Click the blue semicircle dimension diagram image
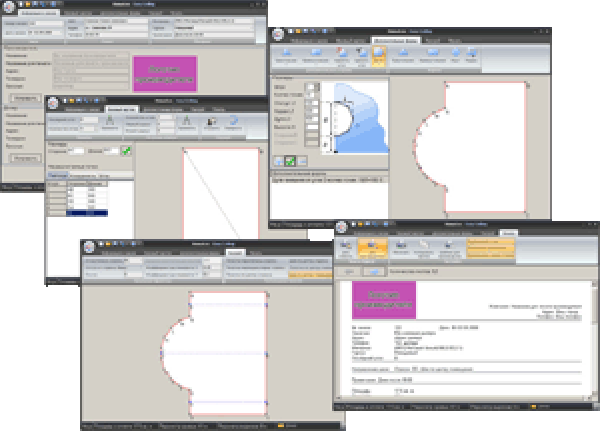Image resolution: width=600 pixels, height=431 pixels. 354,118
